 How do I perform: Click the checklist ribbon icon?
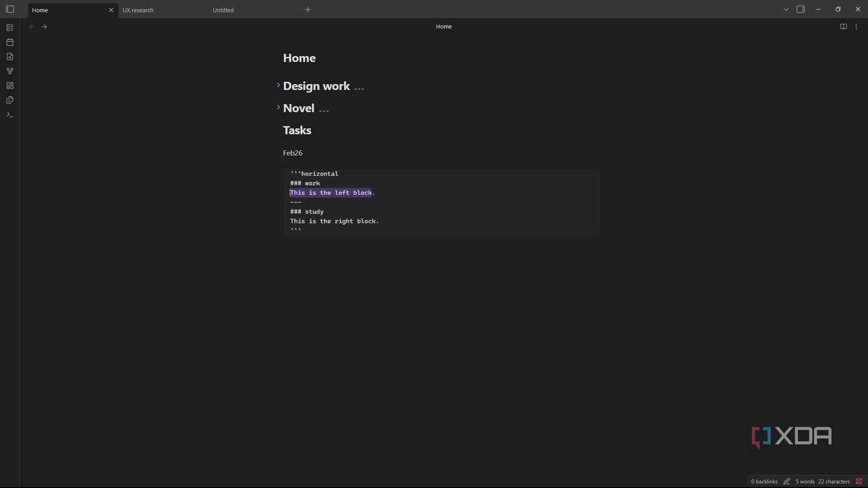click(10, 28)
